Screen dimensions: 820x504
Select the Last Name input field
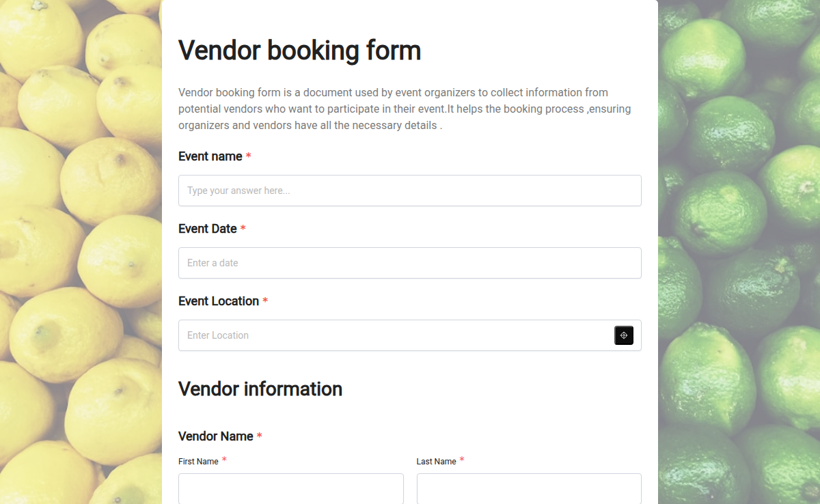click(x=529, y=489)
